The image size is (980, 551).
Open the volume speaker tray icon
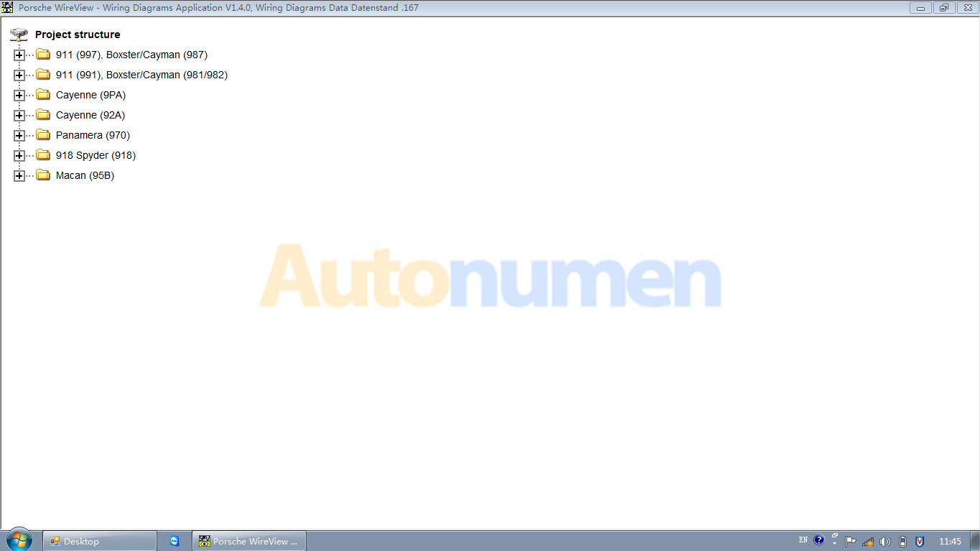tap(885, 542)
